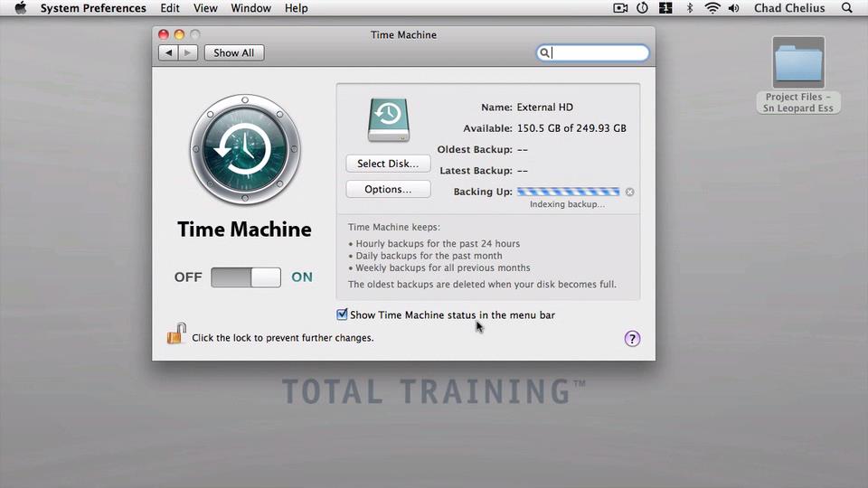Open the View menu
868x488 pixels.
pyautogui.click(x=205, y=8)
